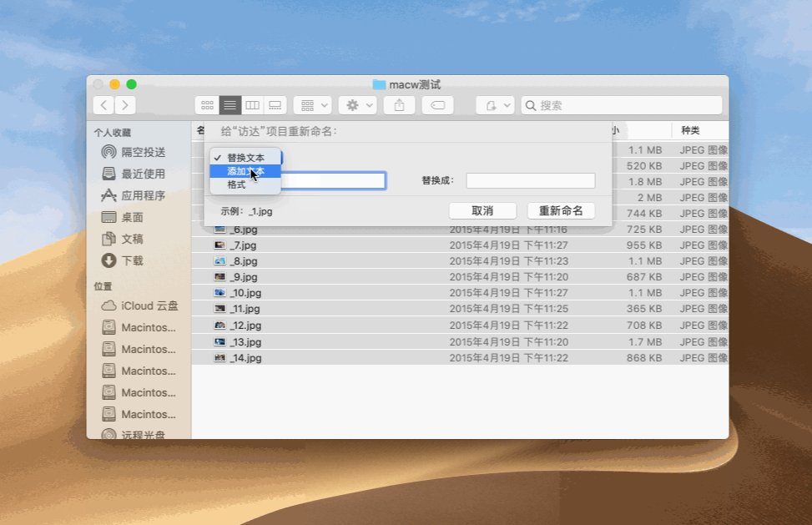The height and width of the screenshot is (525, 812).
Task: Click the _7.jpg thumbnail icon
Action: 220,245
